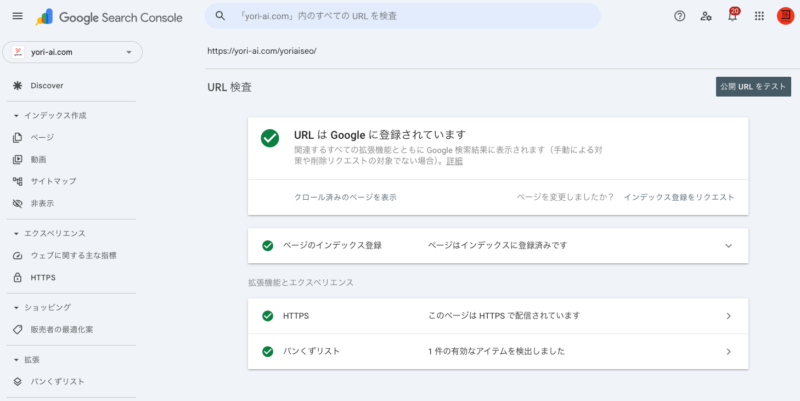Click green check beside URL は Google に登録されています
The width and height of the screenshot is (800, 401).
coord(270,138)
